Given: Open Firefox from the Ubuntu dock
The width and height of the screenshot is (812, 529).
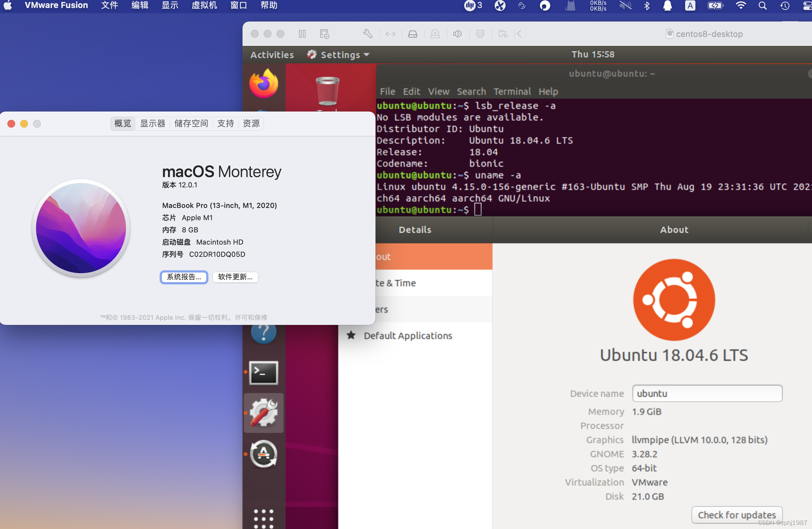Looking at the screenshot, I should (x=264, y=84).
